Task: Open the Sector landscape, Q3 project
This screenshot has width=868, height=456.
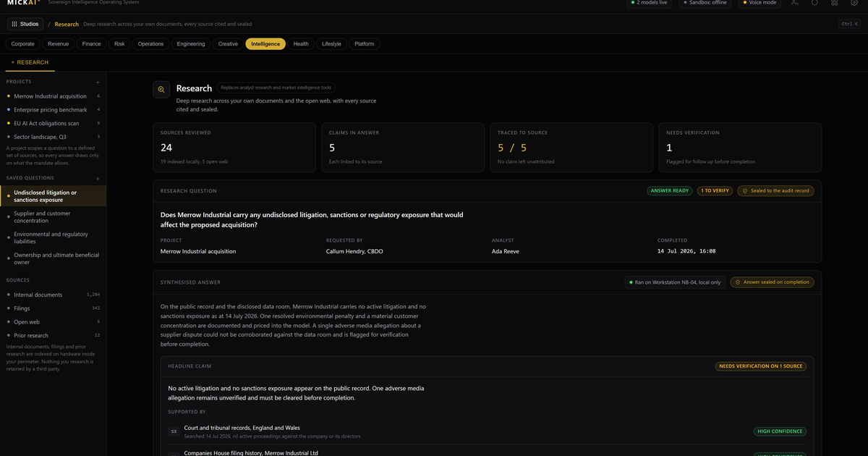Action: pos(53,137)
